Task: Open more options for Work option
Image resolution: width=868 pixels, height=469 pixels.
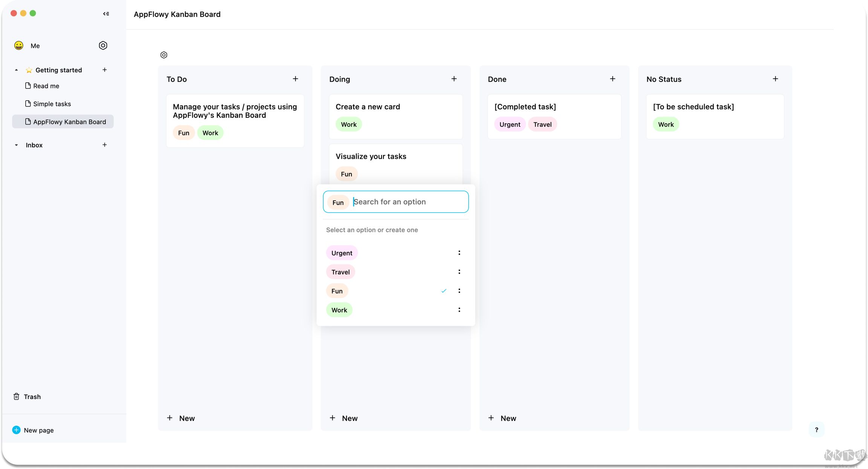Action: 459,310
